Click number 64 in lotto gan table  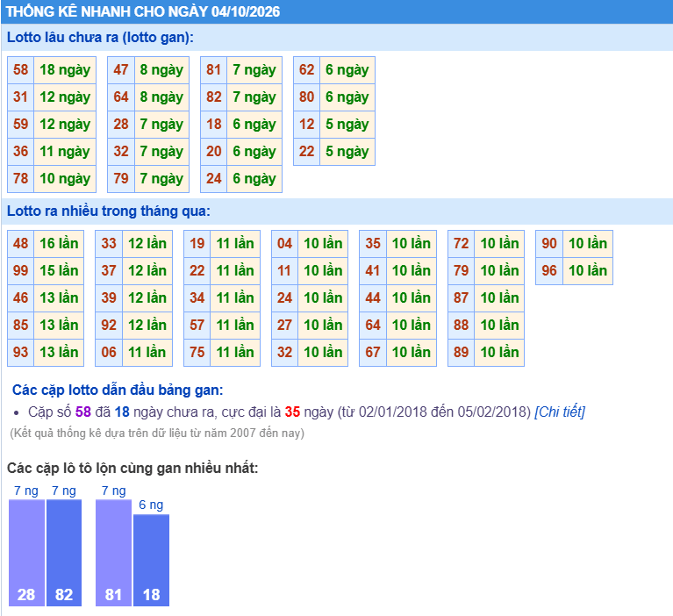[121, 97]
